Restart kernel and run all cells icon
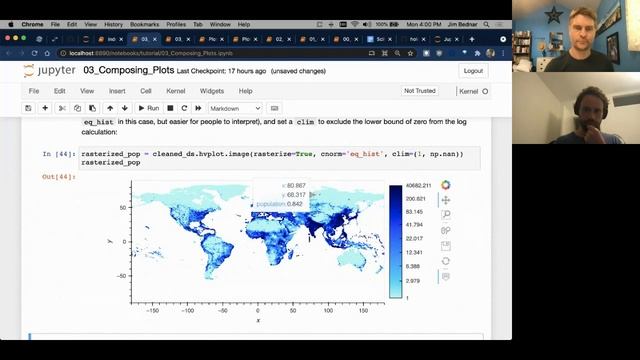Screen dimensions: 640x360 pos(198,108)
